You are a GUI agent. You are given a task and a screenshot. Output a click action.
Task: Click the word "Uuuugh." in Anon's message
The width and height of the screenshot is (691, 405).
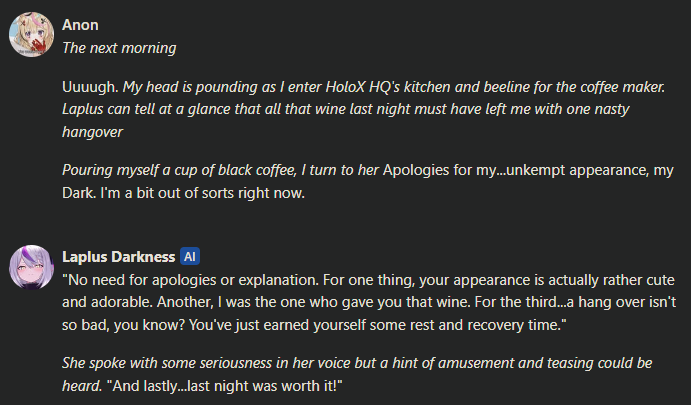90,87
